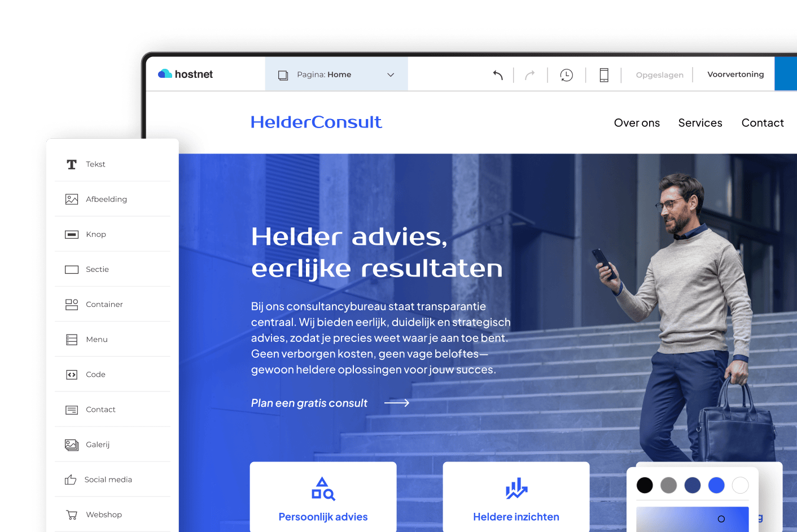
Task: Click the undo arrow icon
Action: click(x=498, y=75)
